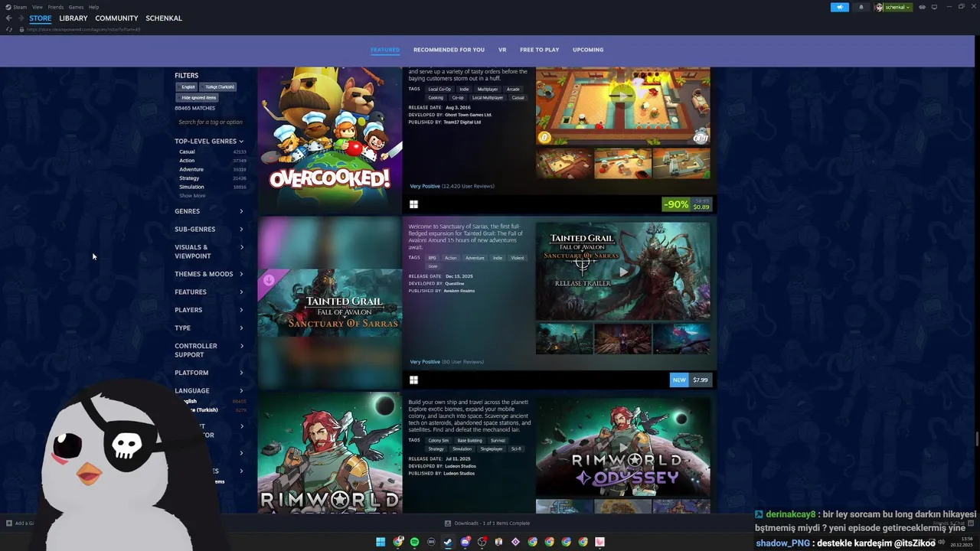980x551 pixels.
Task: Toggle the Simulation genre filter
Action: [212, 187]
